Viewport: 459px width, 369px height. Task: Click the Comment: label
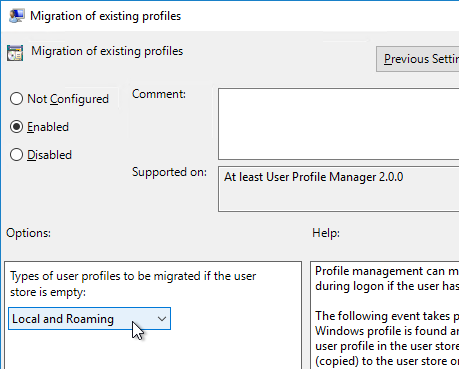point(159,94)
